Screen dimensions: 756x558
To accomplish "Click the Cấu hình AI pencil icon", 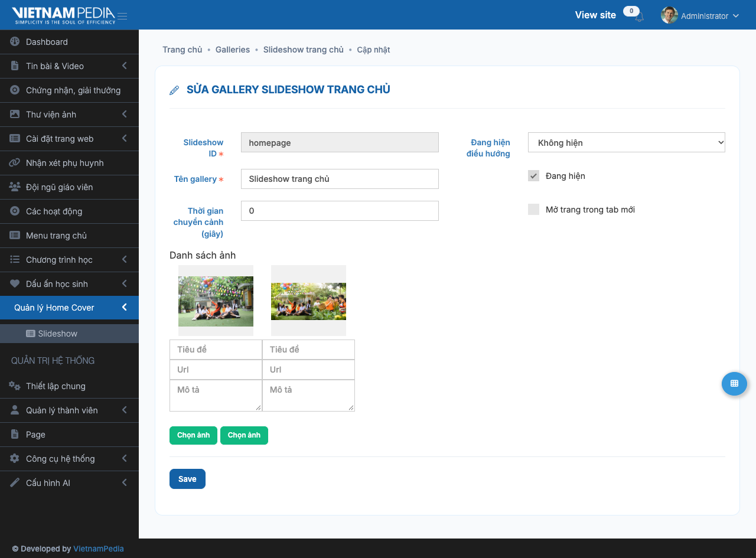I will (15, 483).
